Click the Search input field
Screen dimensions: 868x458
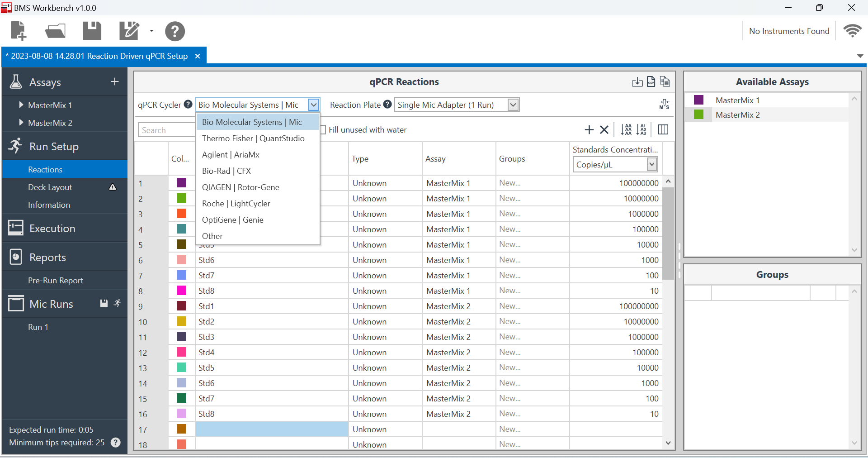click(x=166, y=130)
